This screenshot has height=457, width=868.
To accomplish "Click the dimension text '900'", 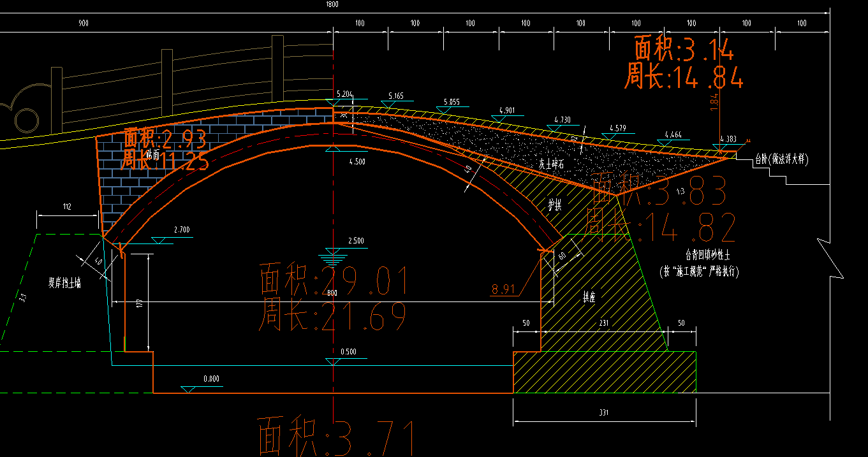I will click(83, 24).
